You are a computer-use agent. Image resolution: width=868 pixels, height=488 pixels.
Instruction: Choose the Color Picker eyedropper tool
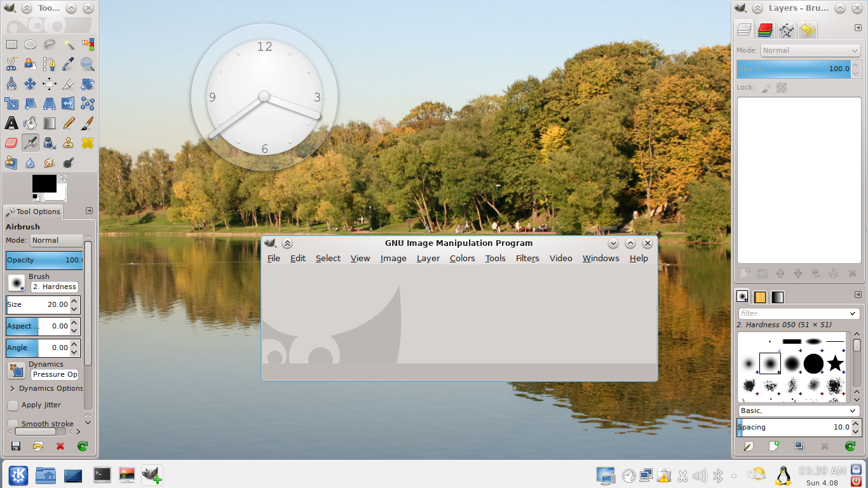tap(69, 64)
